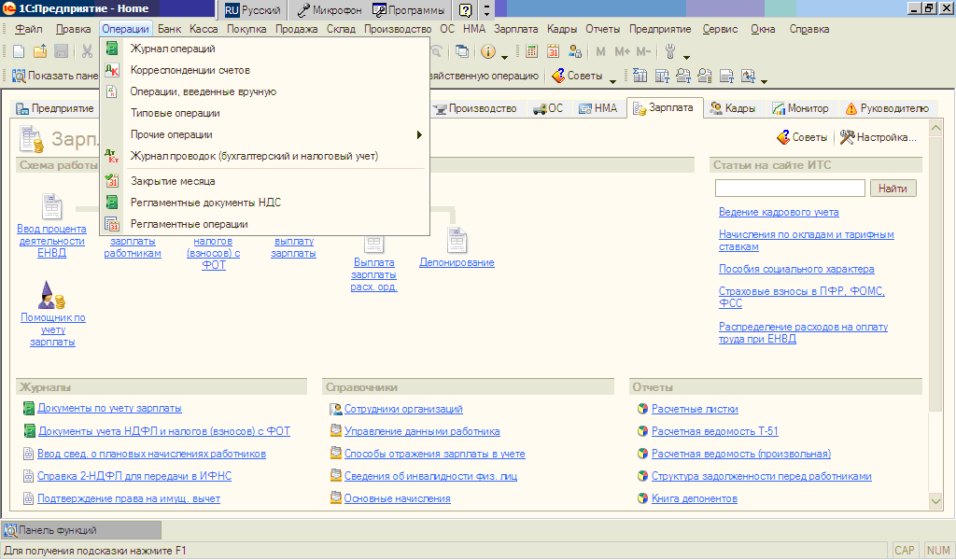Switch to the Руководителю tab

click(887, 108)
